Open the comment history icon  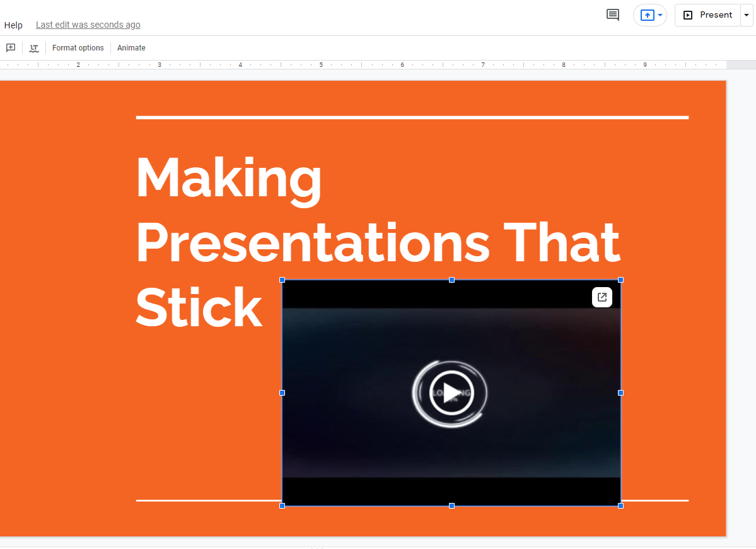pos(612,15)
